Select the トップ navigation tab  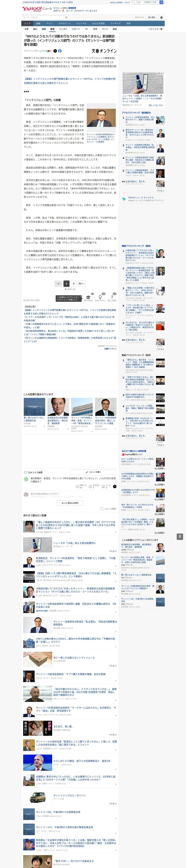27,23
